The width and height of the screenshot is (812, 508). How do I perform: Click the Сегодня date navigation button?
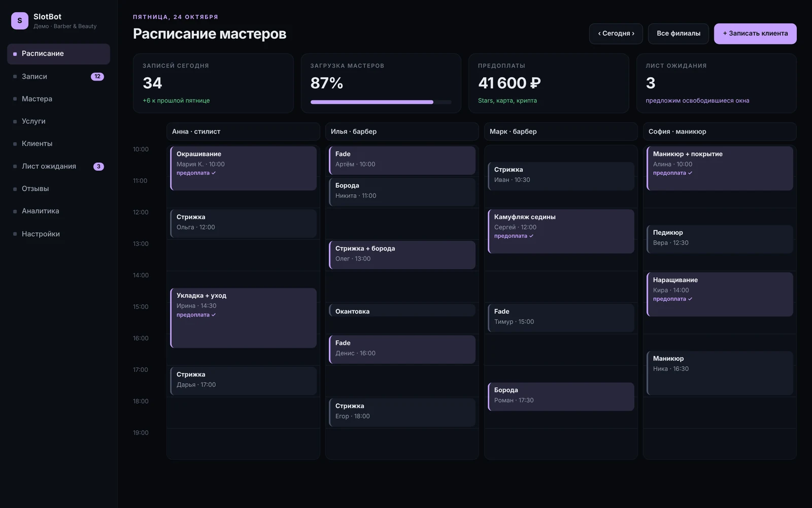(616, 34)
